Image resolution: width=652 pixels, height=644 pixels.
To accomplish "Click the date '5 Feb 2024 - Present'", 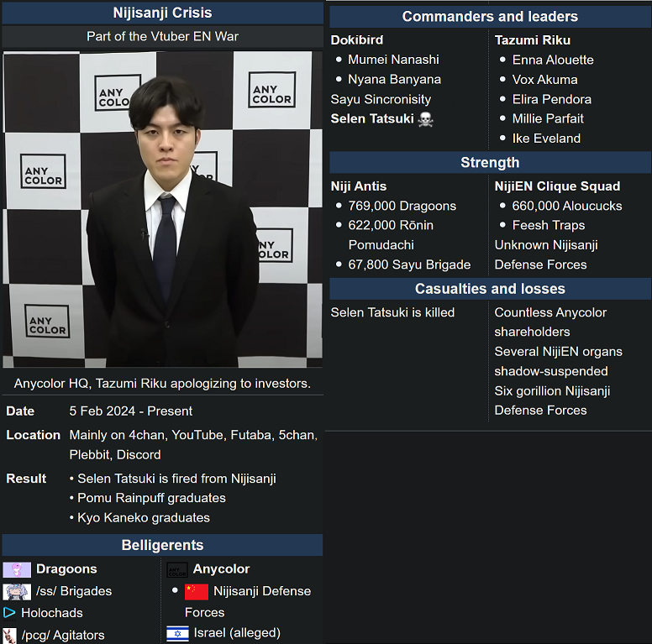I will (130, 411).
